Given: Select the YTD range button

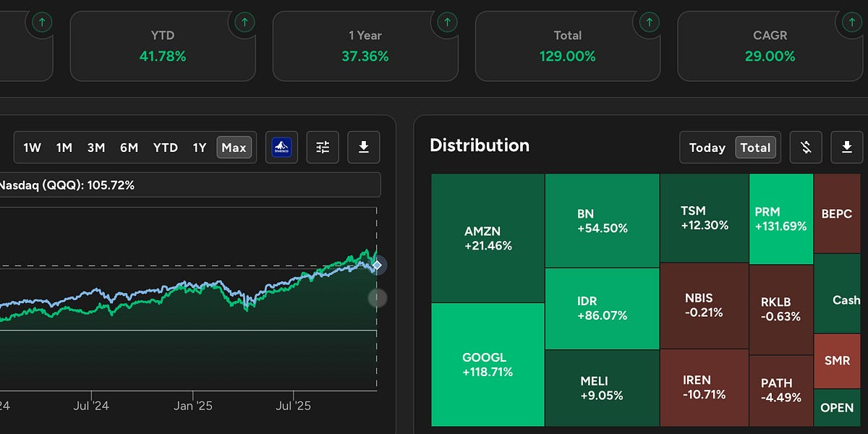Looking at the screenshot, I should (165, 148).
